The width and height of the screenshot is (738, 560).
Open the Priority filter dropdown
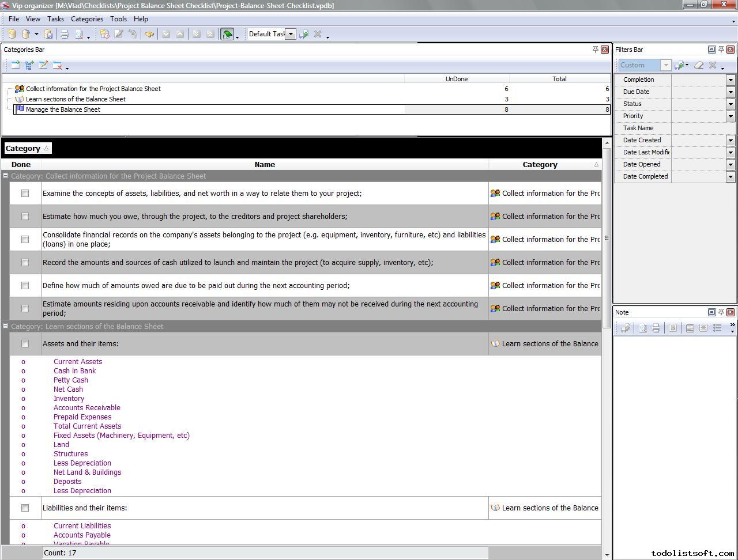coord(731,116)
